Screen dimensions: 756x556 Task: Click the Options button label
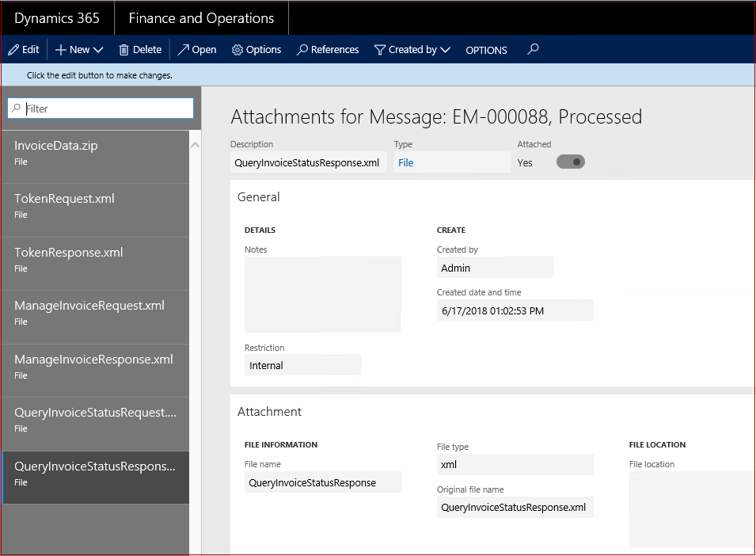coord(264,50)
